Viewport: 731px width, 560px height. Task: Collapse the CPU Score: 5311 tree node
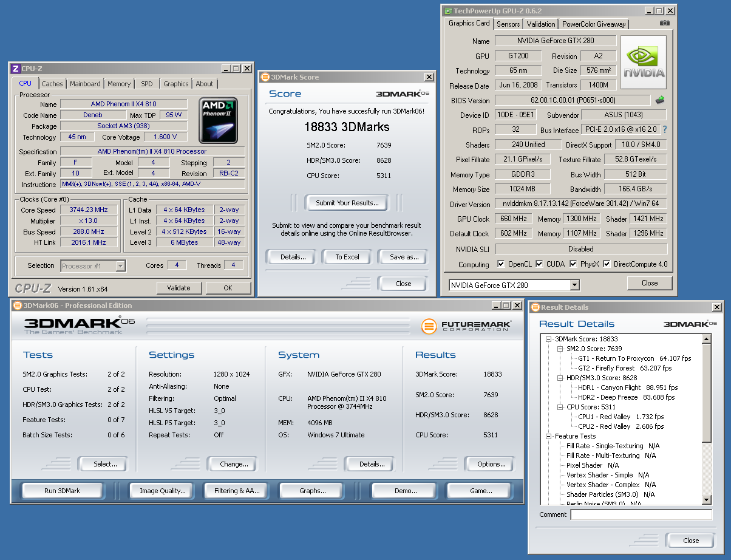(560, 407)
